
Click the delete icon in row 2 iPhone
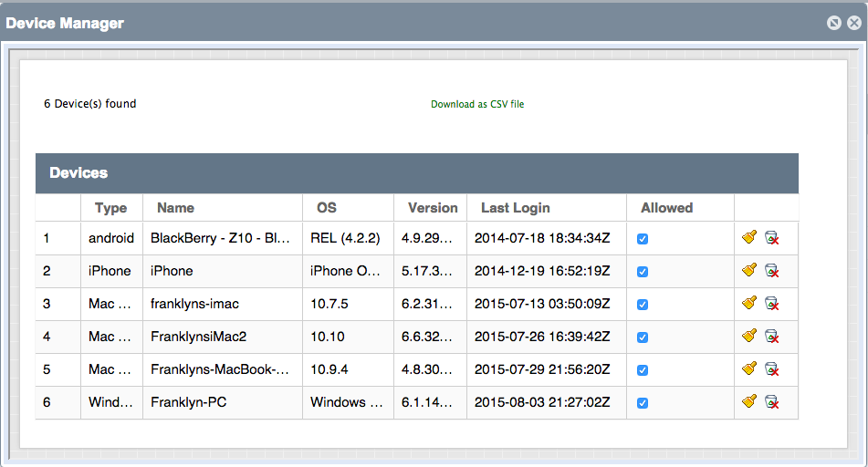pos(771,271)
